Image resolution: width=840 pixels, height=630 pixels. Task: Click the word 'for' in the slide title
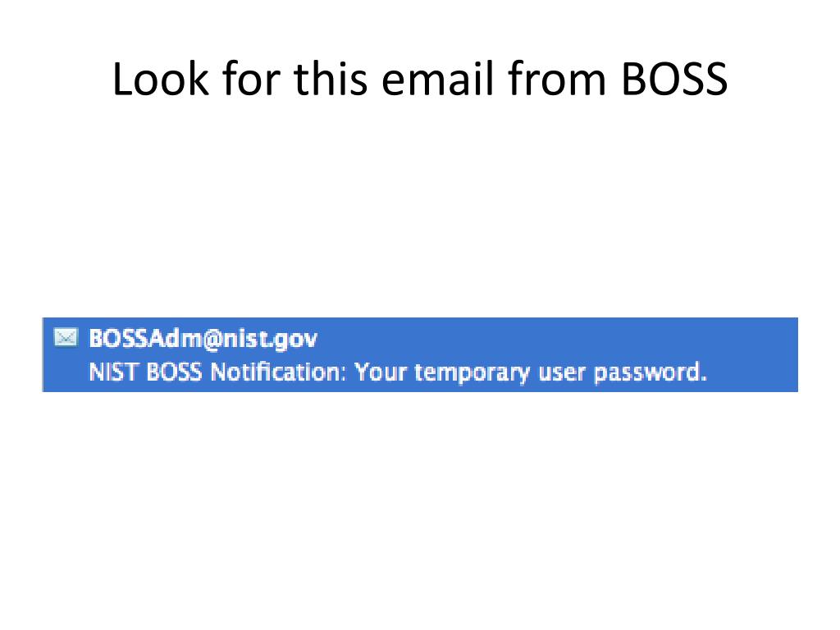coord(251,79)
